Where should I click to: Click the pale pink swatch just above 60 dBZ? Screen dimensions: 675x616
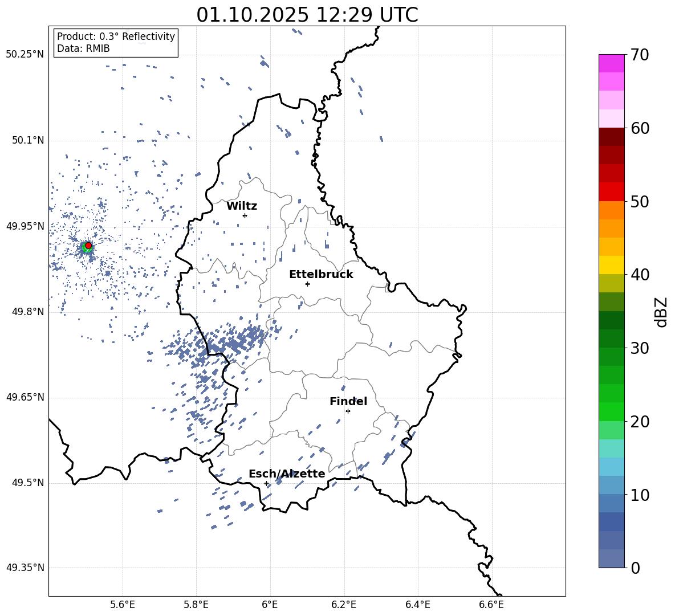pyautogui.click(x=611, y=119)
